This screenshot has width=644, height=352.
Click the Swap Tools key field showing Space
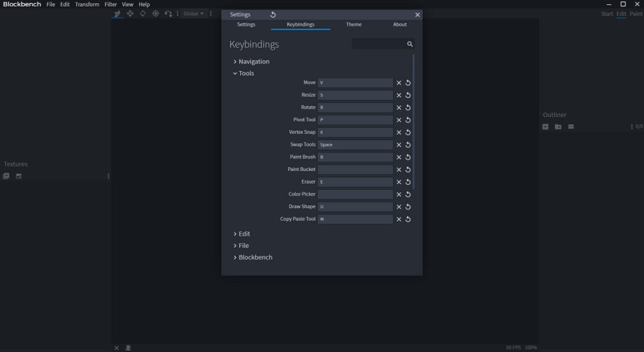click(355, 145)
